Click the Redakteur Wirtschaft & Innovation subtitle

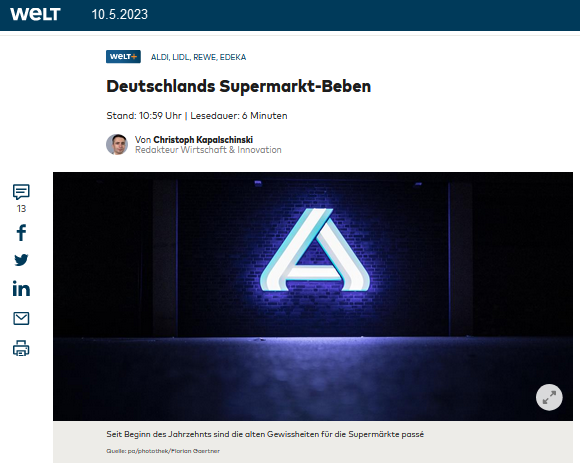(x=208, y=150)
